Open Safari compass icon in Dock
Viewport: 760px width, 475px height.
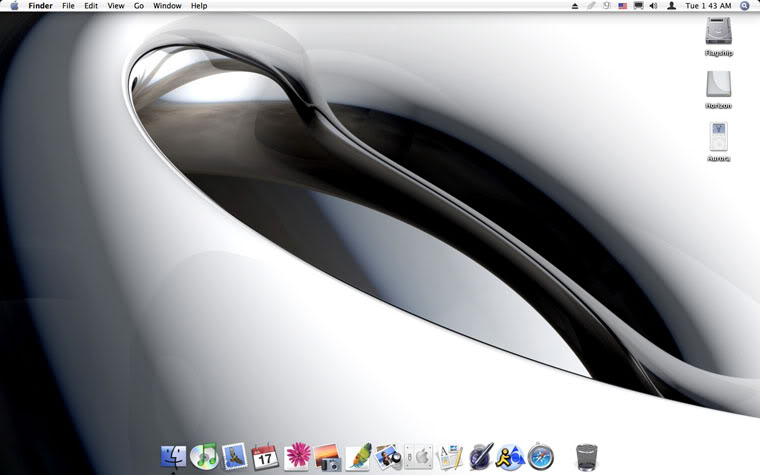(541, 457)
